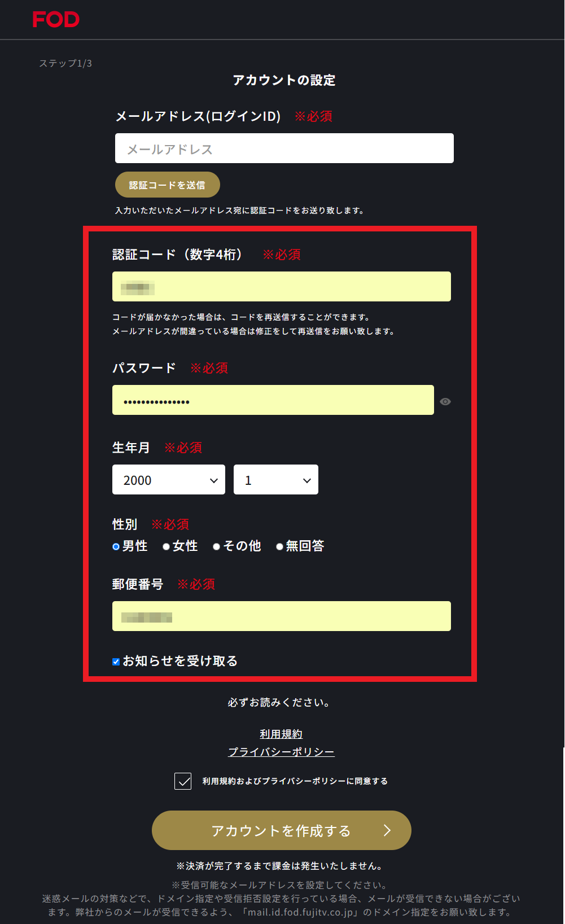Click the アカウントの設定 heading
Image resolution: width=565 pixels, height=924 pixels.
284,80
